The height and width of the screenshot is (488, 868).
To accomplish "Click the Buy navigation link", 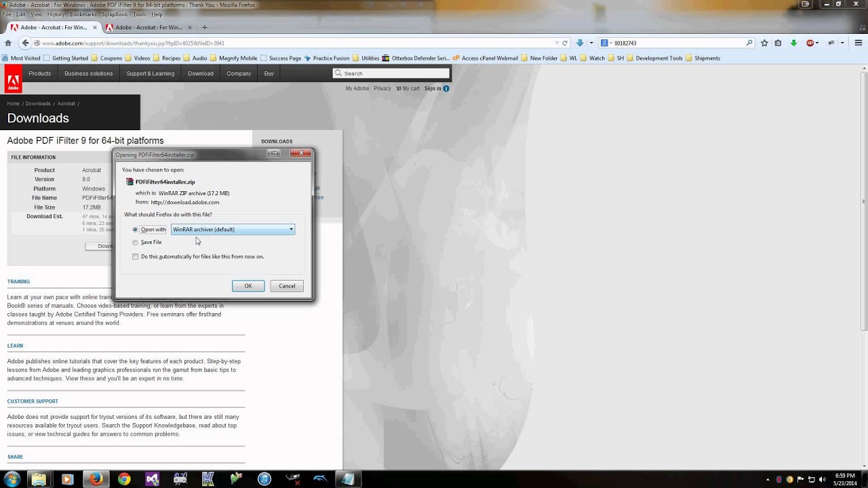I will 269,73.
